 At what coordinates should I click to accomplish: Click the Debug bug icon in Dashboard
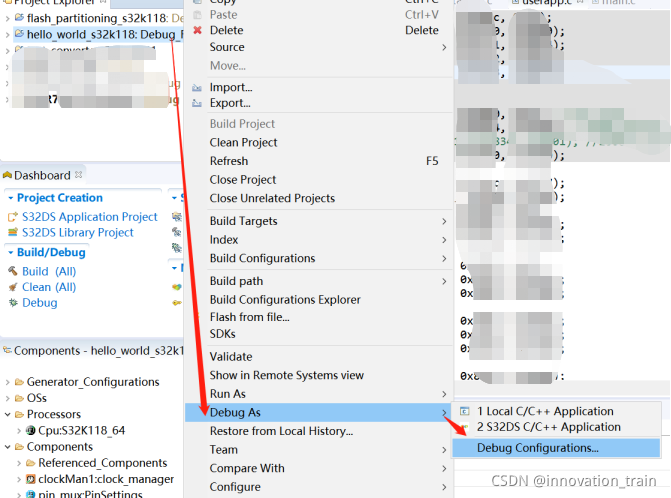[x=13, y=303]
